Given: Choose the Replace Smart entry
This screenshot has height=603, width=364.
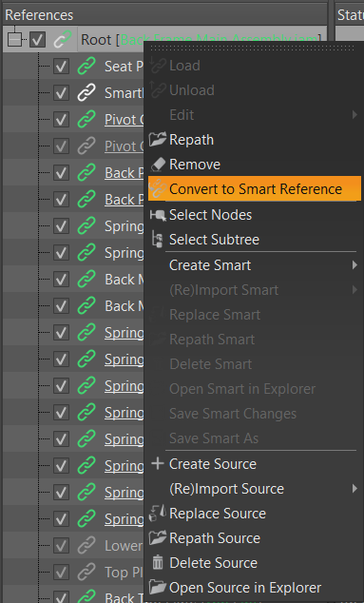Looking at the screenshot, I should [x=255, y=315].
